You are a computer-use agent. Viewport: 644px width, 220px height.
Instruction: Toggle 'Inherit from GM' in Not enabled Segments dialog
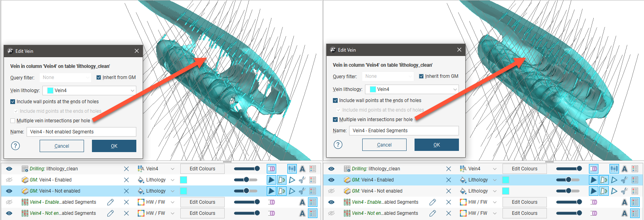(x=99, y=77)
